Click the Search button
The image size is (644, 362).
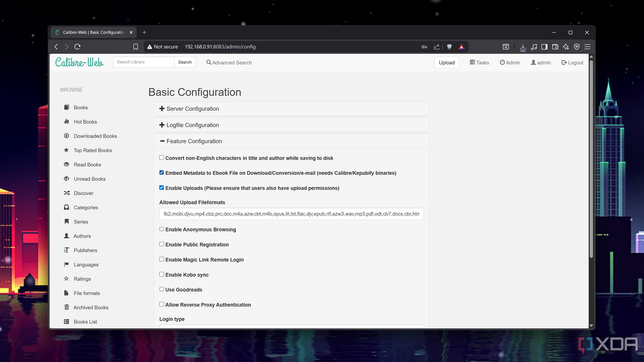coord(185,62)
